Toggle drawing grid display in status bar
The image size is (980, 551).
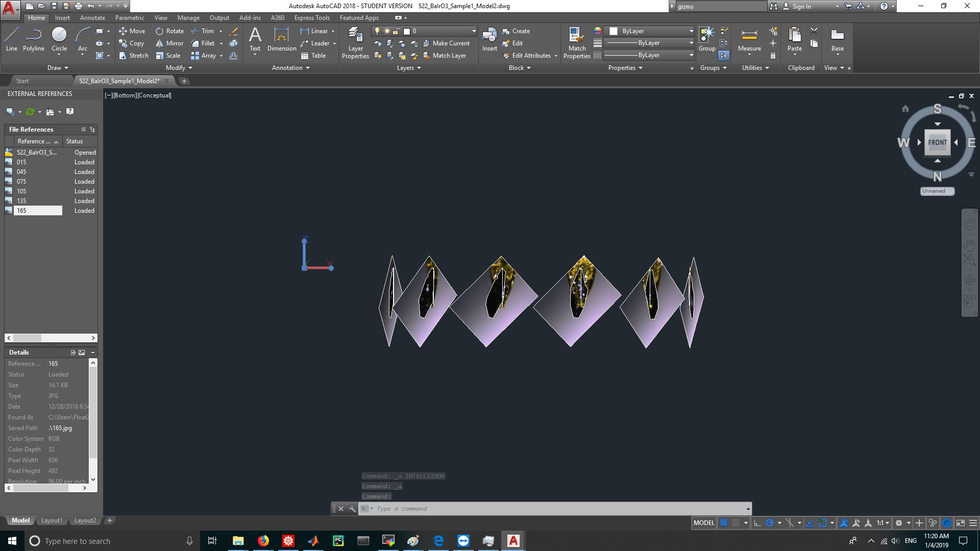point(724,523)
